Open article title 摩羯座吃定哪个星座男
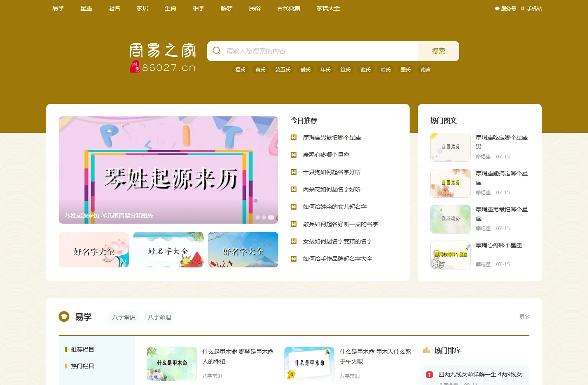 coord(502,142)
